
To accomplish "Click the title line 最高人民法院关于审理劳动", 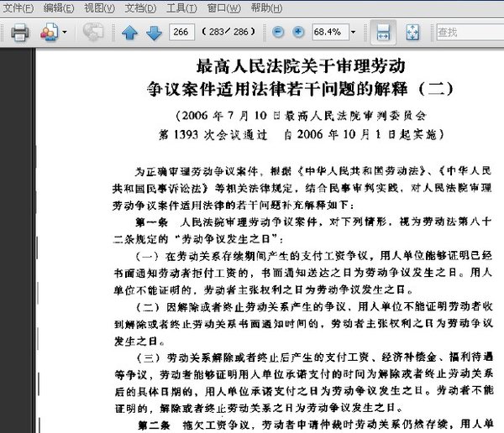I will (301, 66).
